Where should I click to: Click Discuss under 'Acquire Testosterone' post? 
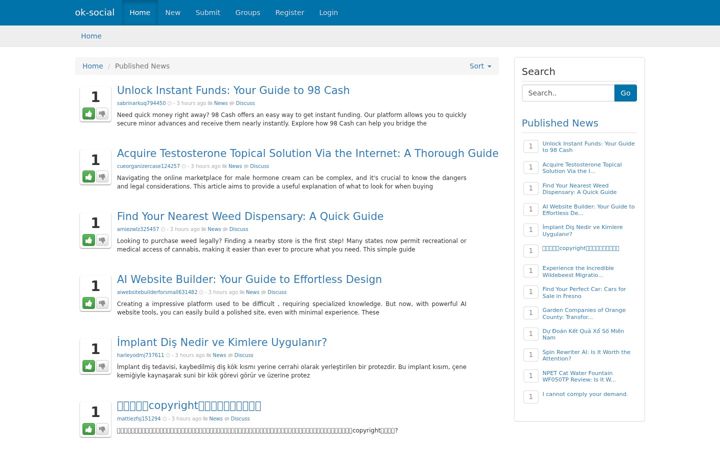coord(259,166)
